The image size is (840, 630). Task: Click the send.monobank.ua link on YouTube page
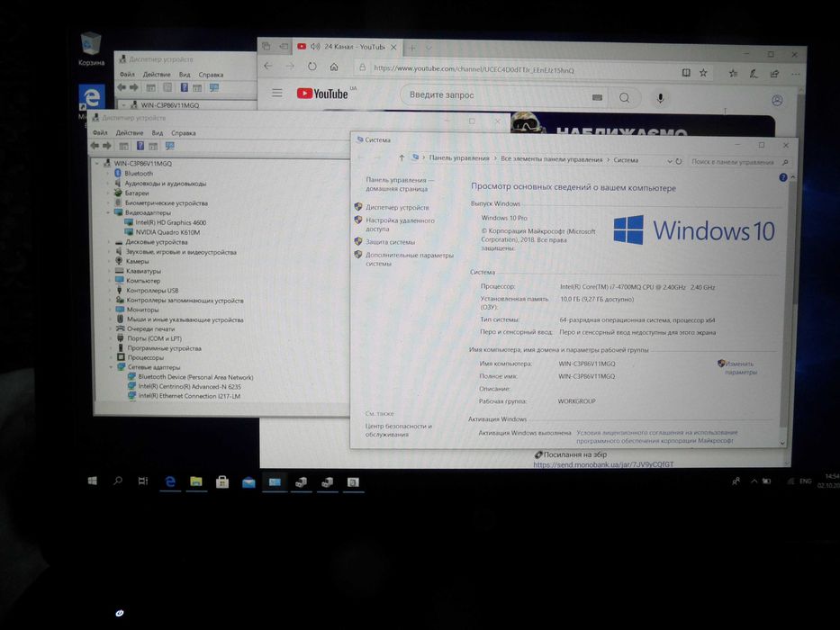click(x=603, y=464)
